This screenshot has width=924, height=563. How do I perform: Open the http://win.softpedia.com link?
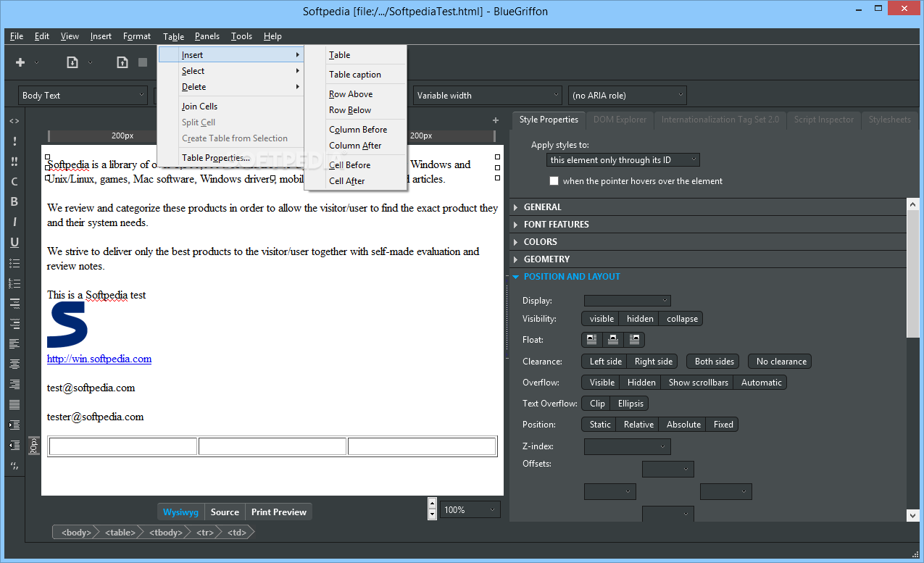tap(99, 359)
